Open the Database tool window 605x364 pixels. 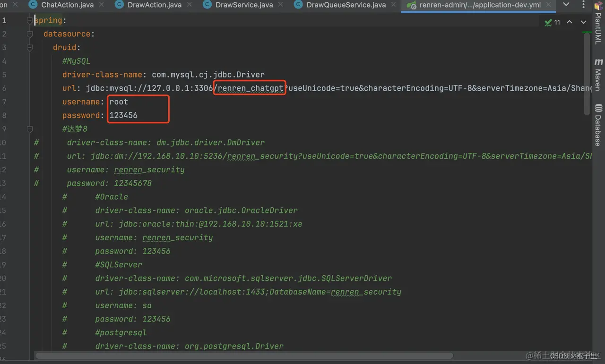pyautogui.click(x=598, y=125)
